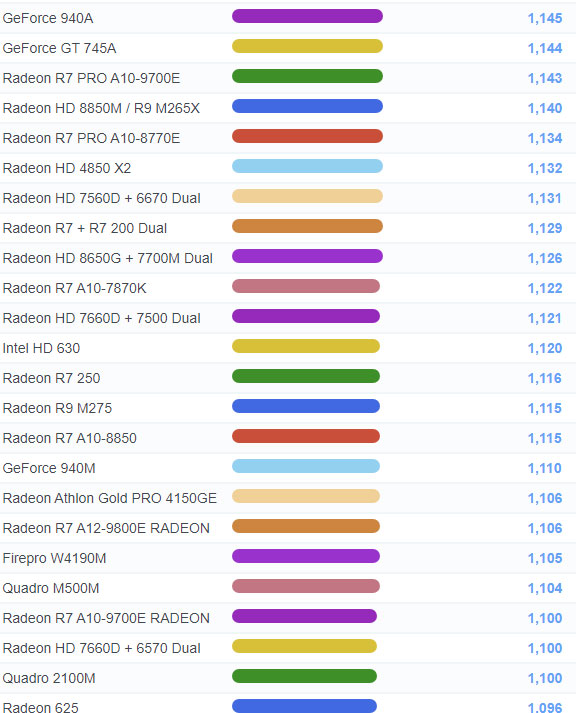Click score 1,143
The image size is (576, 713).
point(545,78)
